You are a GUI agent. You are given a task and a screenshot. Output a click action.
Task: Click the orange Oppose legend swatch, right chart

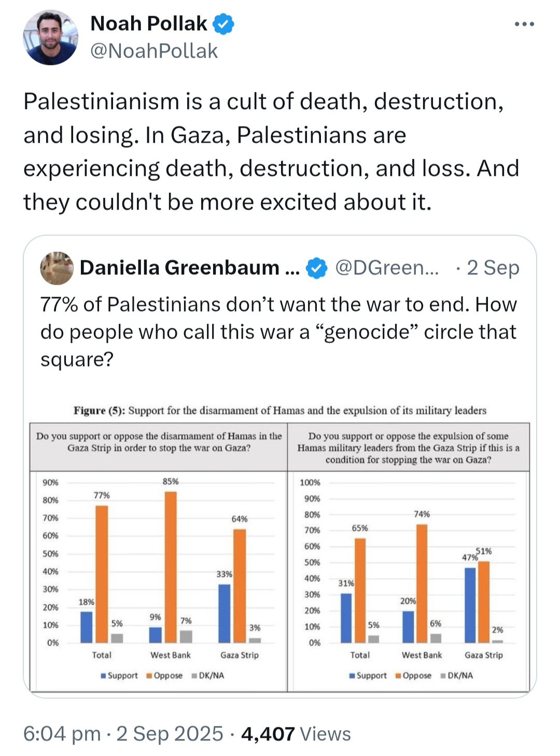pos(398,676)
